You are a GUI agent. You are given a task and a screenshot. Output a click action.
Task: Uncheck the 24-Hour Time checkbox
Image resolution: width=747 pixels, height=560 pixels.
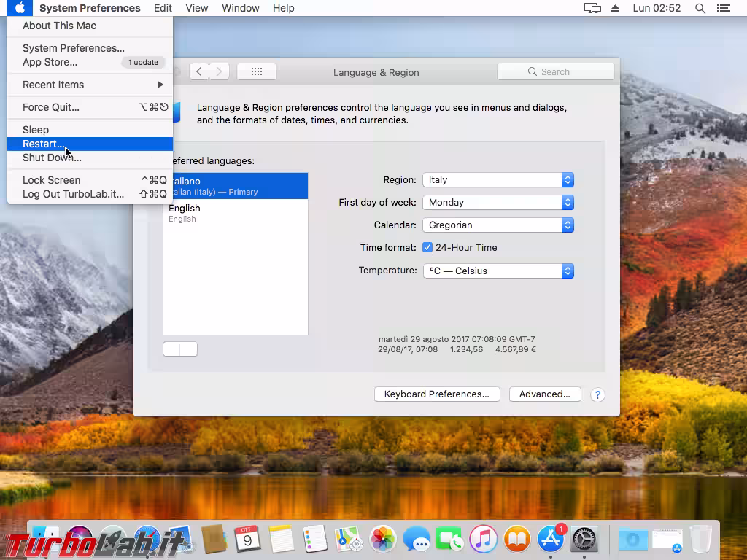(x=427, y=247)
